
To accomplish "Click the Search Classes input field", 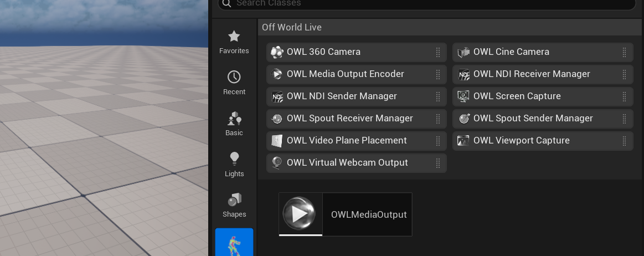I will pyautogui.click(x=427, y=3).
